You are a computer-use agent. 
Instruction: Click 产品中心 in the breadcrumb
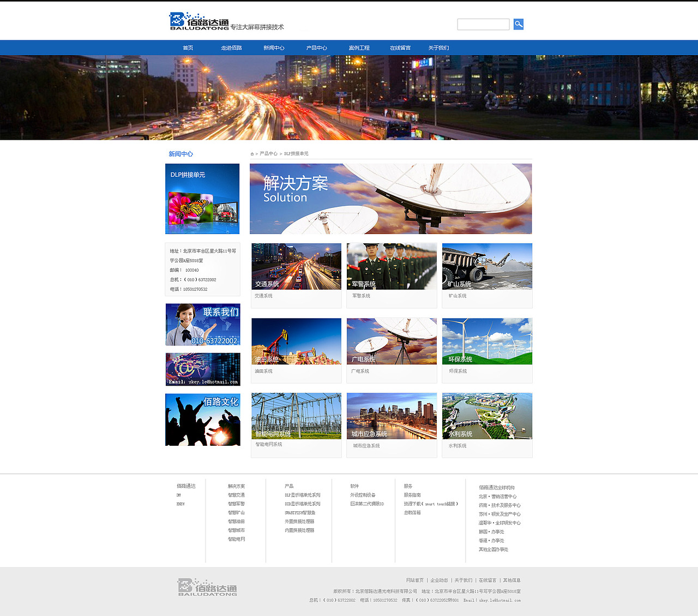pyautogui.click(x=268, y=154)
